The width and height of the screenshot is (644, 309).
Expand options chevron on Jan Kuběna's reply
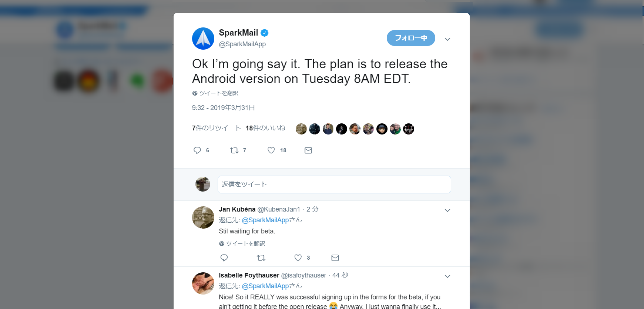(447, 210)
